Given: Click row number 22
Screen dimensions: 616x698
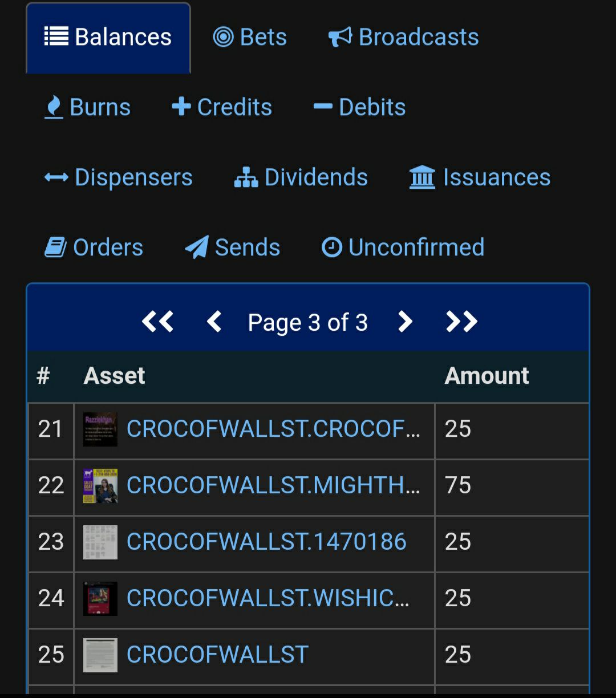Looking at the screenshot, I should point(51,485).
